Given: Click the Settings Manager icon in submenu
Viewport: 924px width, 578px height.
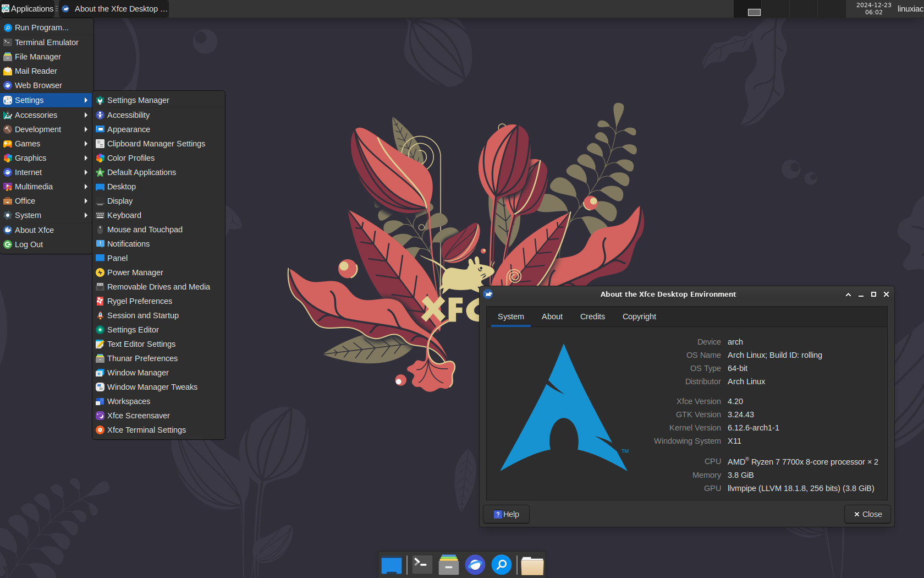Looking at the screenshot, I should pos(100,100).
